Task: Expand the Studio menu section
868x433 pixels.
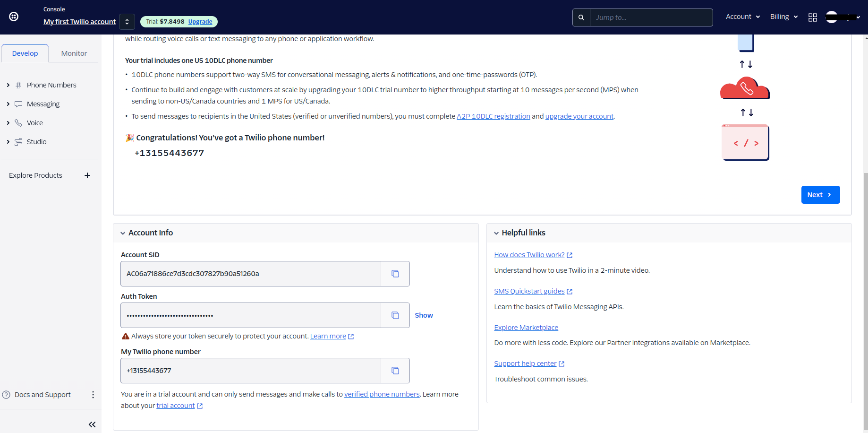Action: pos(8,142)
